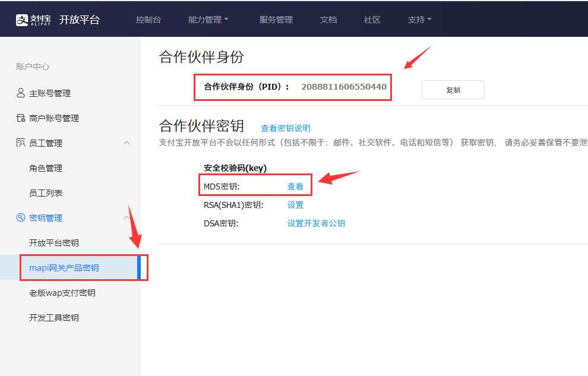Screen dimensions: 588x376
Task: Select the person icon beside 主账号管理
Action: (21, 93)
